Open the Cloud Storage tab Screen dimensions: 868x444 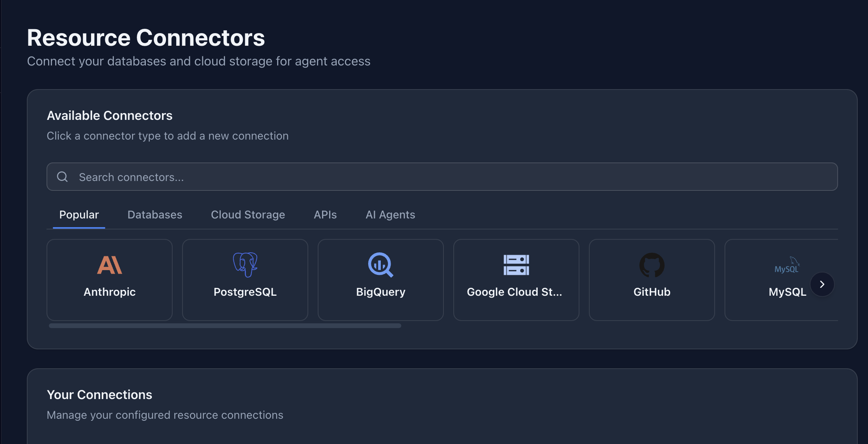248,215
